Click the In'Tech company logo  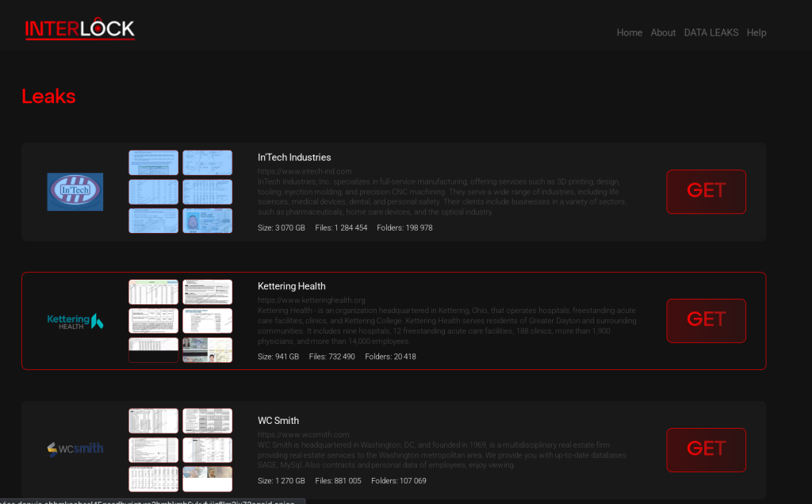pyautogui.click(x=75, y=192)
